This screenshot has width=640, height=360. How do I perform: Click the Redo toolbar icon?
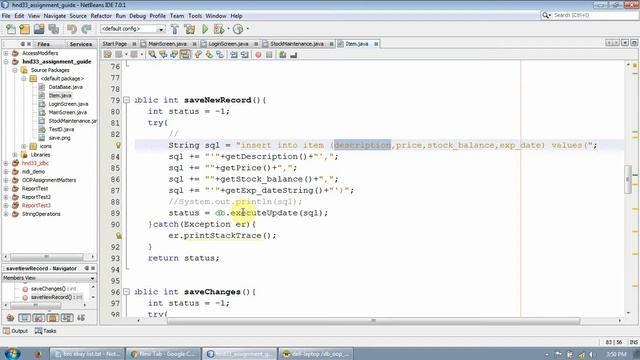[86, 29]
